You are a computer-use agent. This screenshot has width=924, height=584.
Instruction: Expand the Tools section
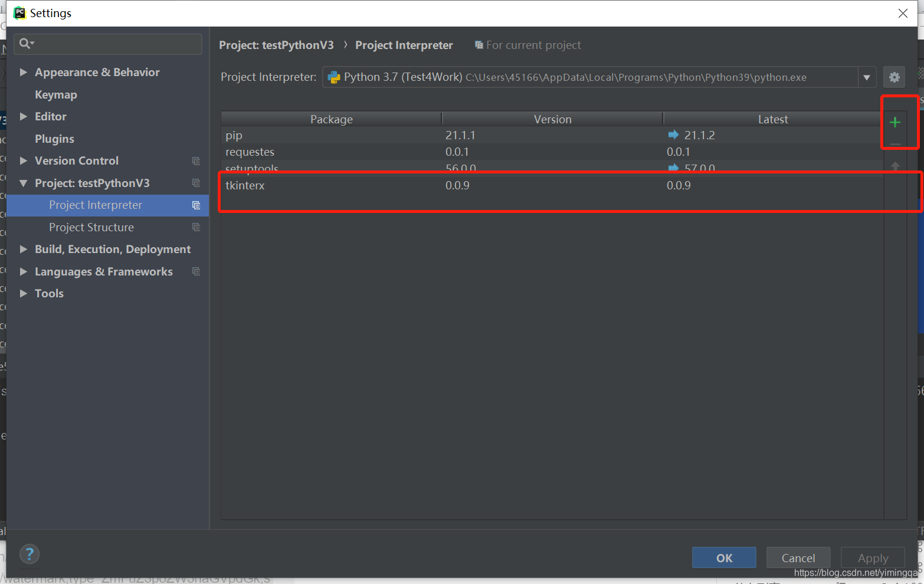[x=24, y=293]
